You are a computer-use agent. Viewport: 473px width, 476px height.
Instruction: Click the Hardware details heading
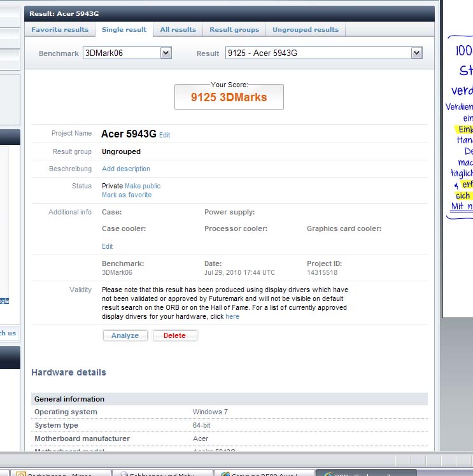click(x=69, y=372)
